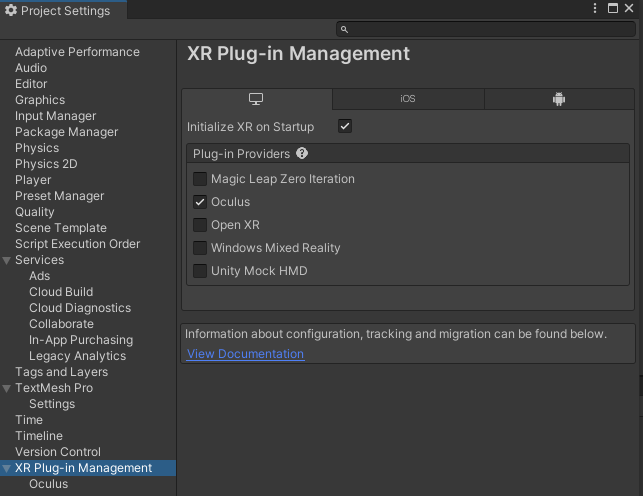Viewport: 643px width, 496px height.
Task: Switch to the desktop standalone platform tab
Action: pos(257,99)
